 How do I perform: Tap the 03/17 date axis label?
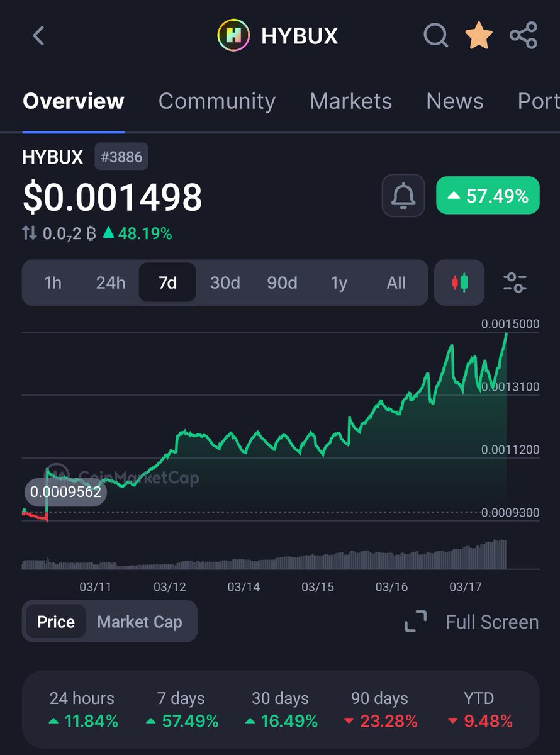tap(465, 587)
